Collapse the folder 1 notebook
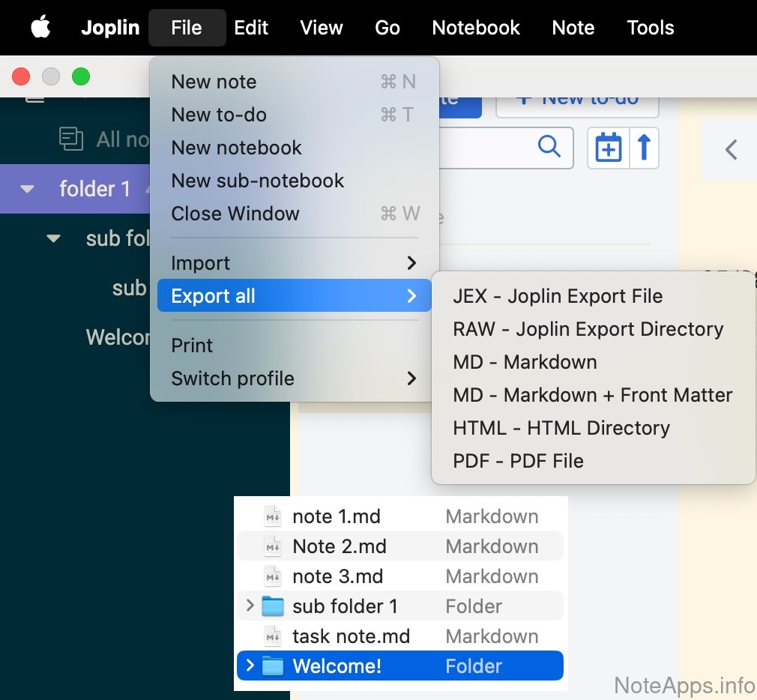Screen dimensions: 757x700 (28, 189)
